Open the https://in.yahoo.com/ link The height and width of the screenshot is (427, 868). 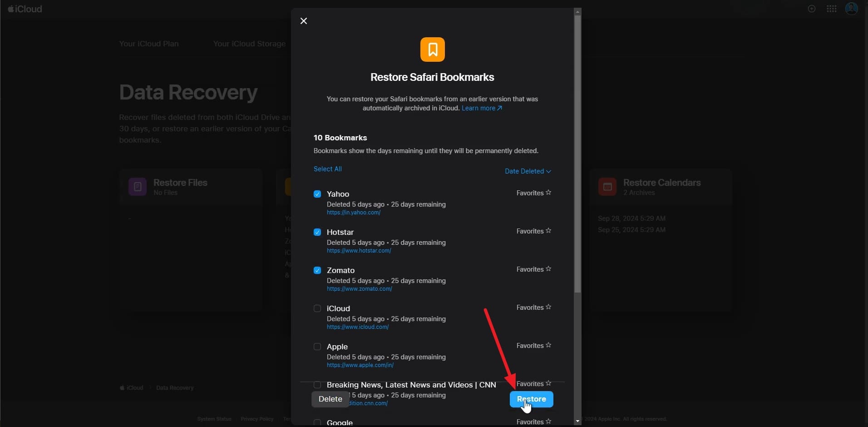tap(354, 213)
